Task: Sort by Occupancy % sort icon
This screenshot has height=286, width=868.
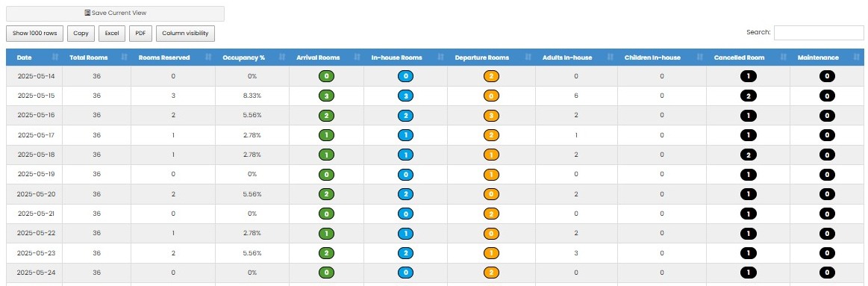Action: pyautogui.click(x=282, y=57)
